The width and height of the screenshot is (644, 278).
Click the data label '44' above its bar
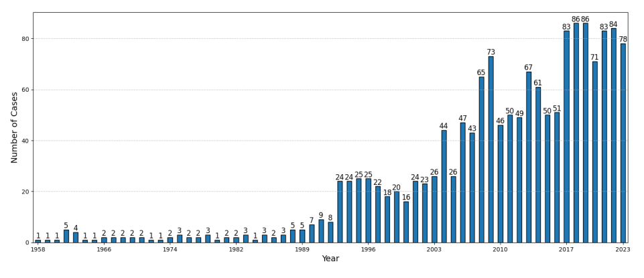pos(444,126)
